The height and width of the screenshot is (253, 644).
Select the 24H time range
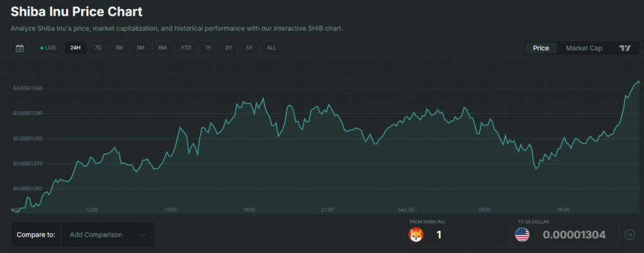tap(75, 48)
